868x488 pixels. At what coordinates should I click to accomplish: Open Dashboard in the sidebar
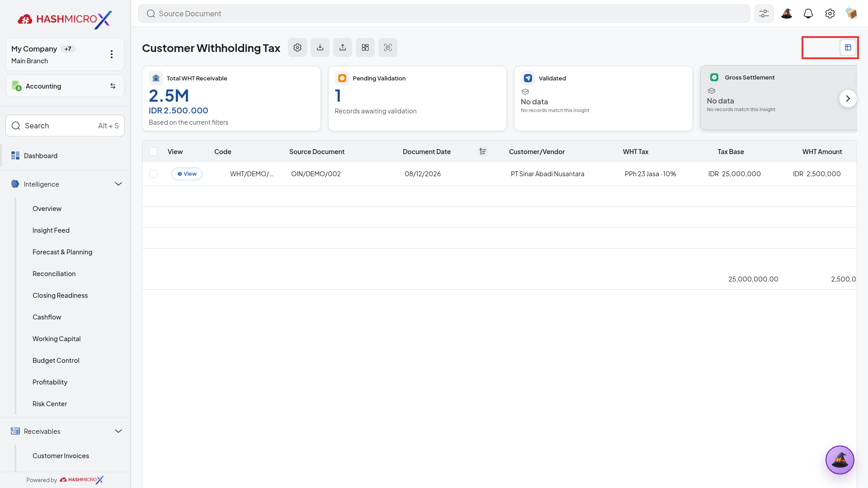click(x=65, y=156)
